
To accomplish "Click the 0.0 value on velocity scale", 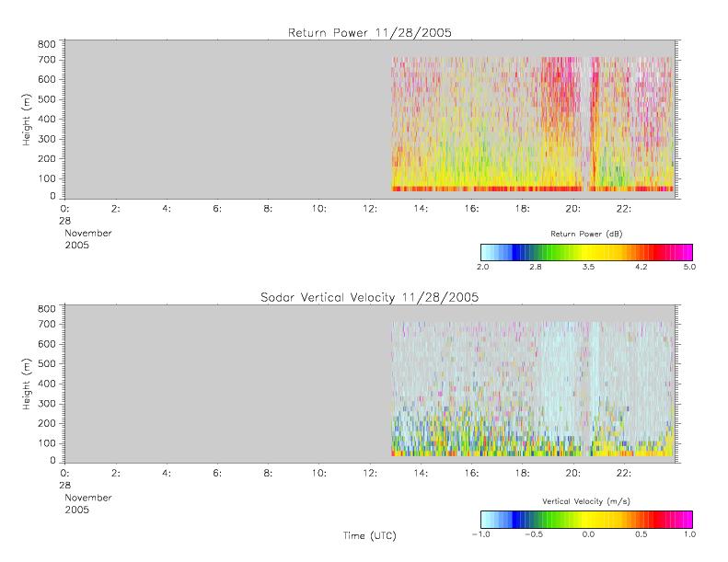I will [588, 534].
